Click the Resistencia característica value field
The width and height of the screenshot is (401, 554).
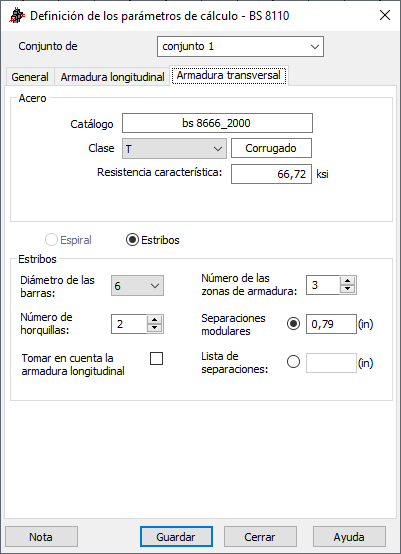271,174
